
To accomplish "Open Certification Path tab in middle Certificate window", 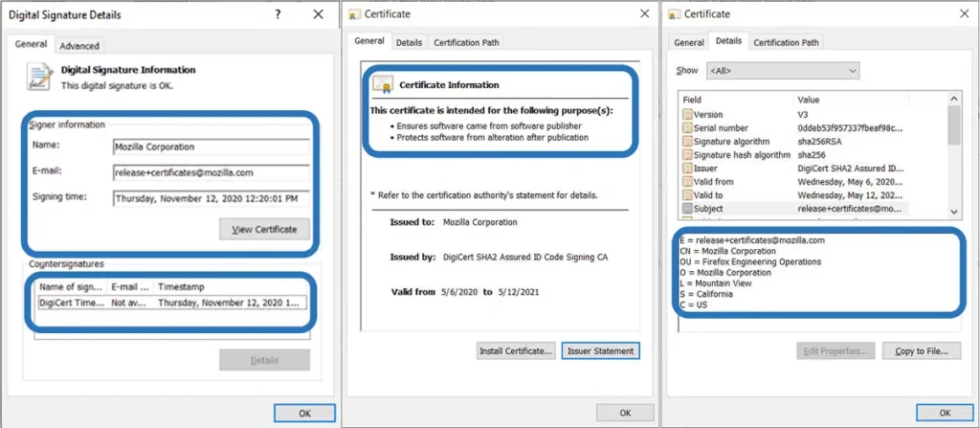I will pyautogui.click(x=466, y=42).
